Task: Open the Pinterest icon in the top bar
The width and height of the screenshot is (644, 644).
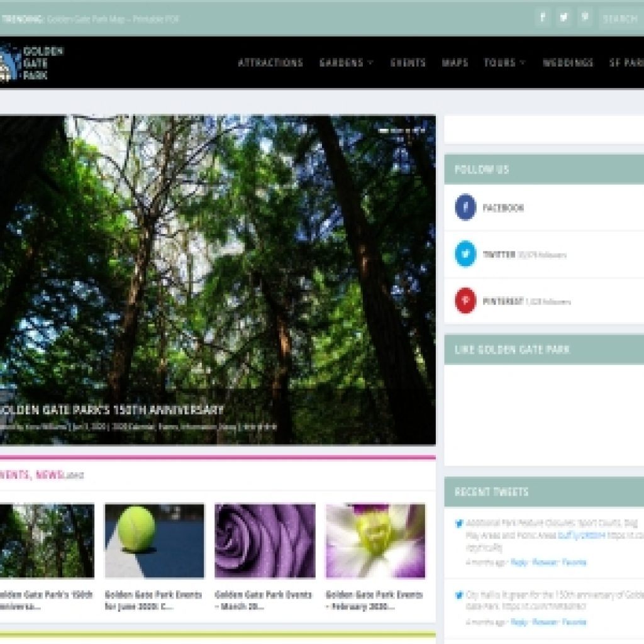Action: click(586, 18)
